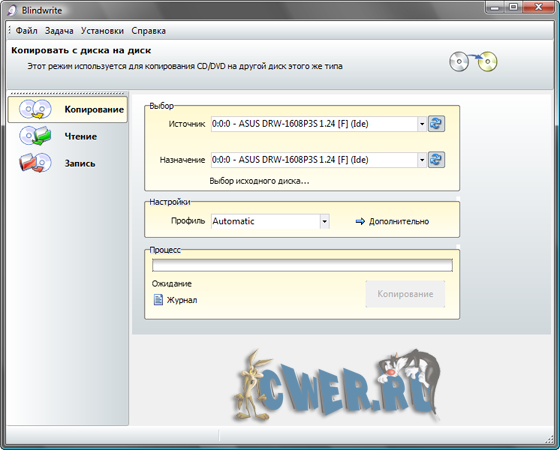Click the Копирование start button
Image resolution: width=560 pixels, height=450 pixels.
coord(405,294)
